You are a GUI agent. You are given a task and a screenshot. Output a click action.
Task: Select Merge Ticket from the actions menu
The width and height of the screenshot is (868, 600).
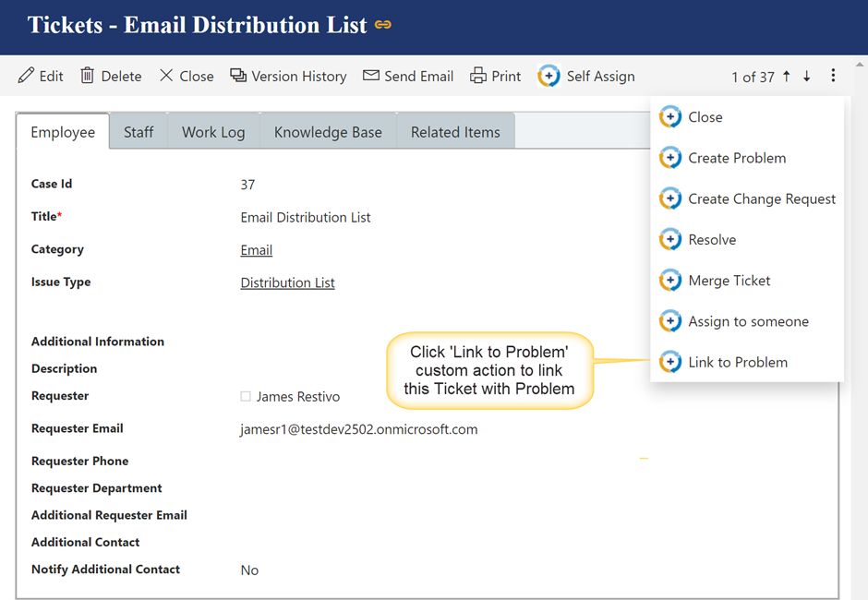tap(729, 281)
